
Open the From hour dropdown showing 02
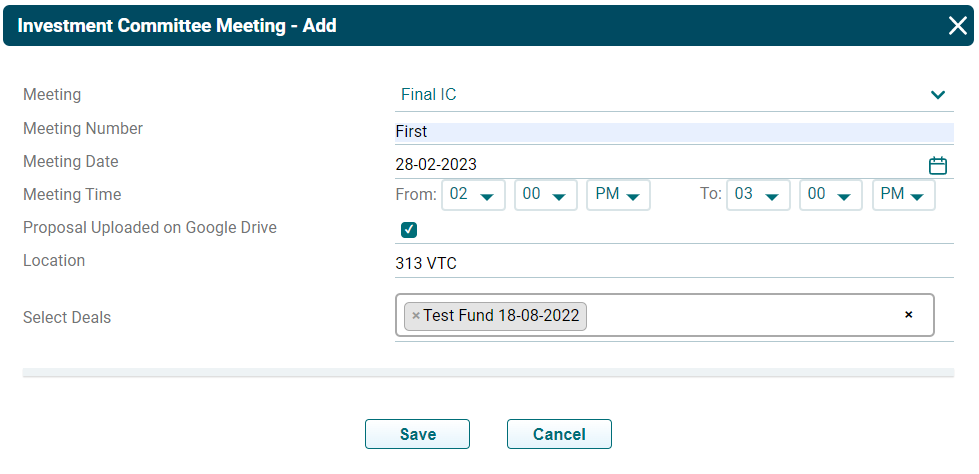473,195
